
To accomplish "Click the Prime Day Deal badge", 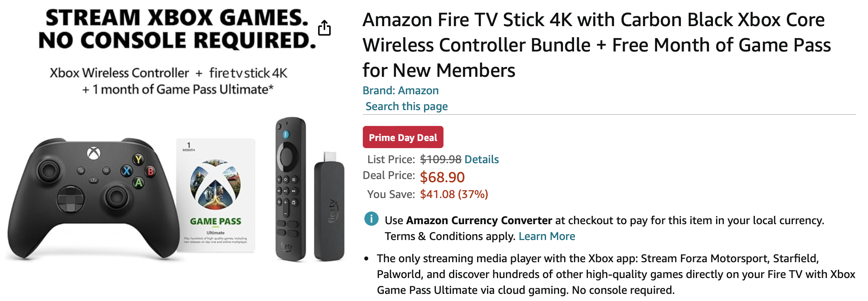I will (x=403, y=137).
